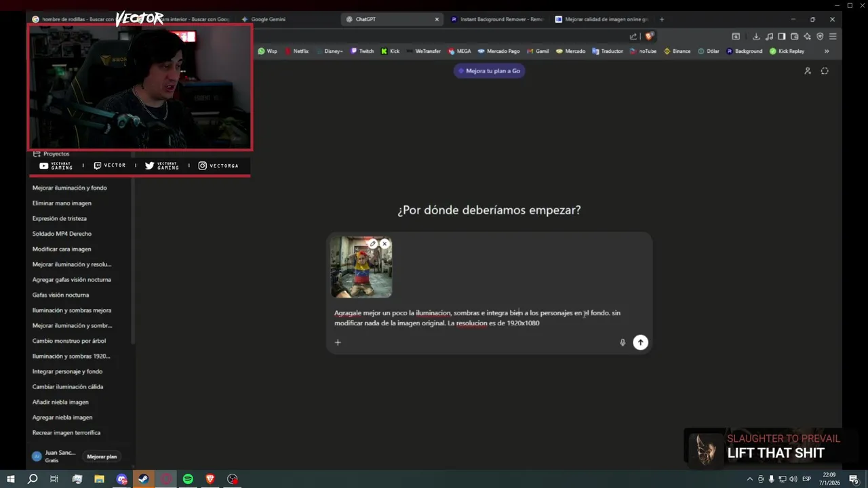Screen dimensions: 868x488
Task: Open the Kick Replay bookmark
Action: coord(787,51)
